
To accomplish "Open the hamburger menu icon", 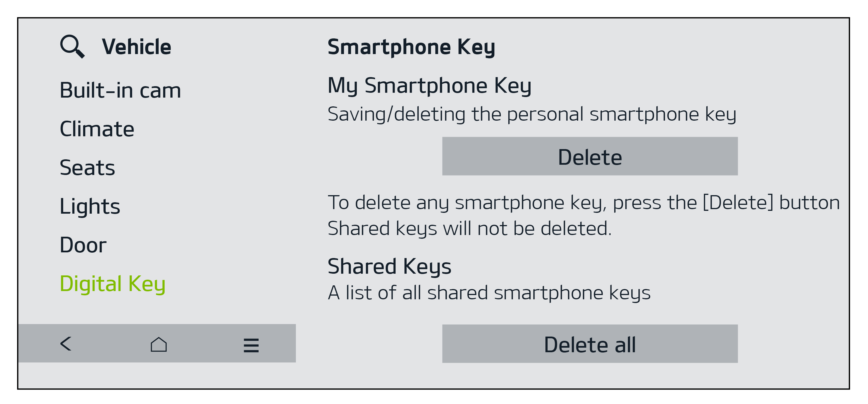I will (x=251, y=345).
